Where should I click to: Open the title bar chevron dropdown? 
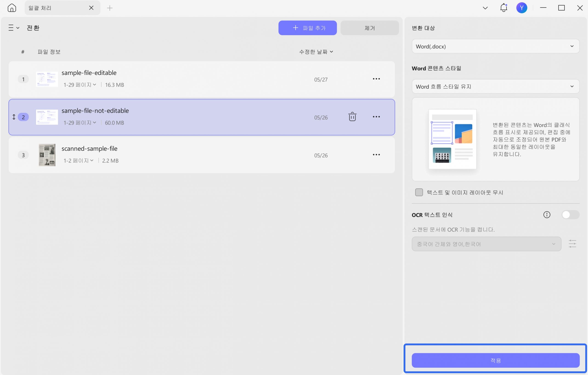pos(485,8)
